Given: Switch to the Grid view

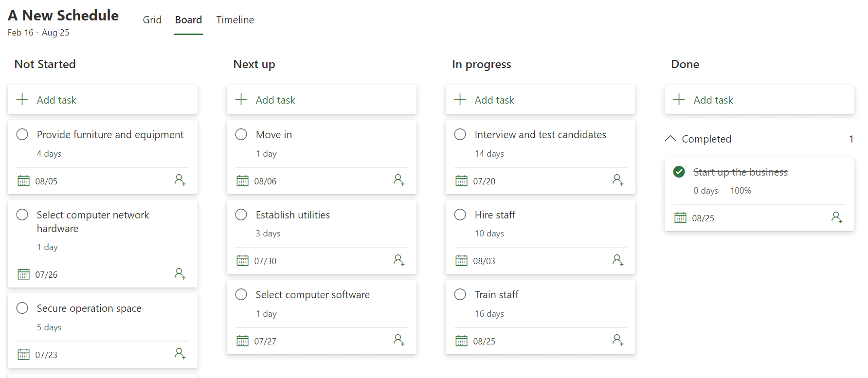Looking at the screenshot, I should click(x=152, y=20).
